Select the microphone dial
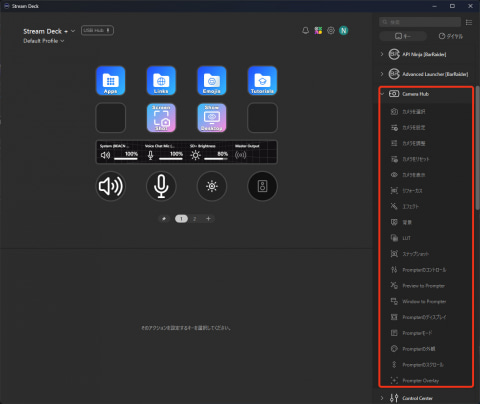 161,186
